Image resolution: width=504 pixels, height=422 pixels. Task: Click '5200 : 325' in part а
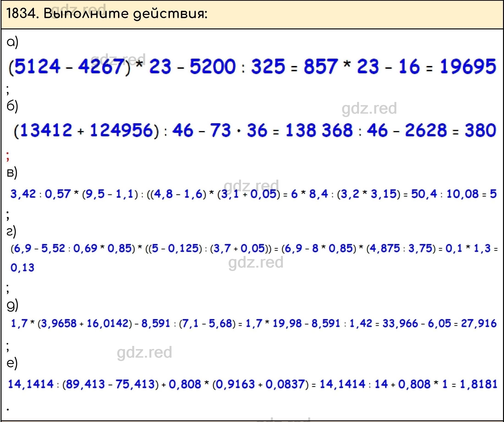pyautogui.click(x=237, y=66)
